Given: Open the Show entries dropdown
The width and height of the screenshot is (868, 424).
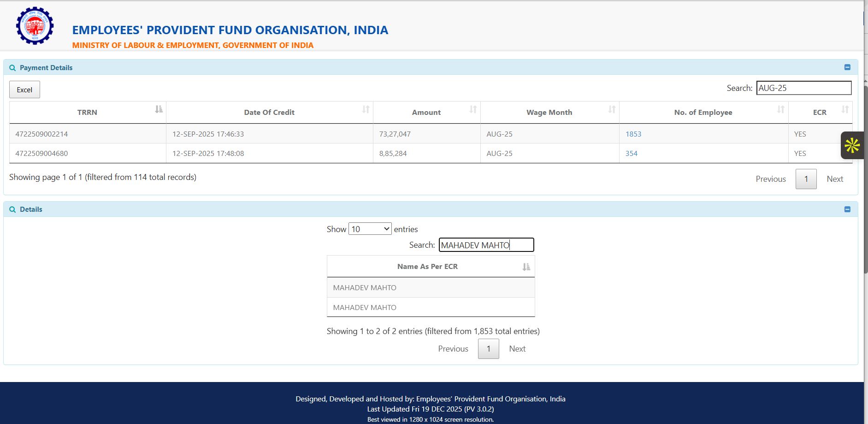Looking at the screenshot, I should [x=370, y=229].
